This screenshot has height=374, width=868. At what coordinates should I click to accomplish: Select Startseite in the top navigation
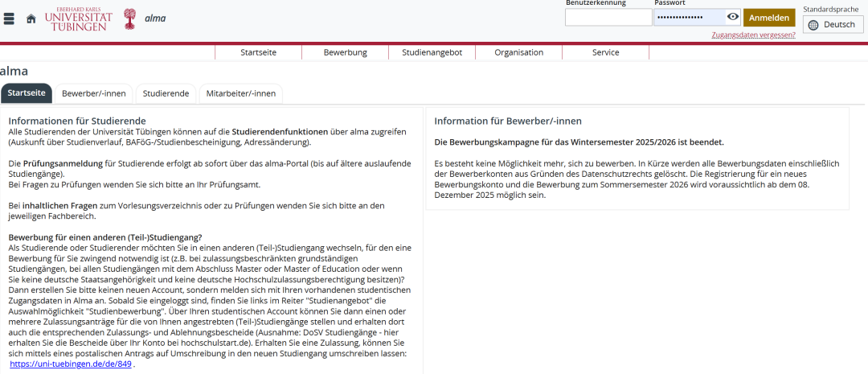[258, 52]
